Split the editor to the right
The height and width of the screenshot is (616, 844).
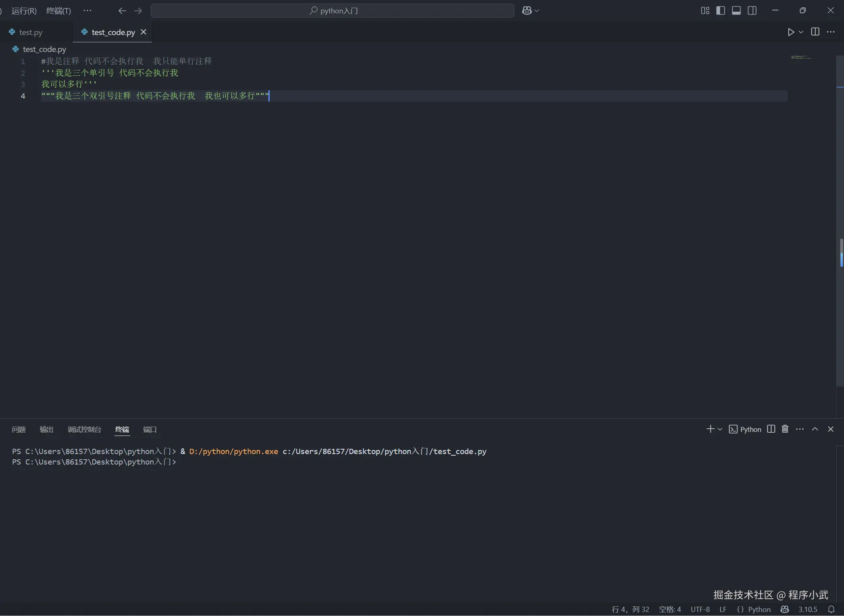point(815,32)
